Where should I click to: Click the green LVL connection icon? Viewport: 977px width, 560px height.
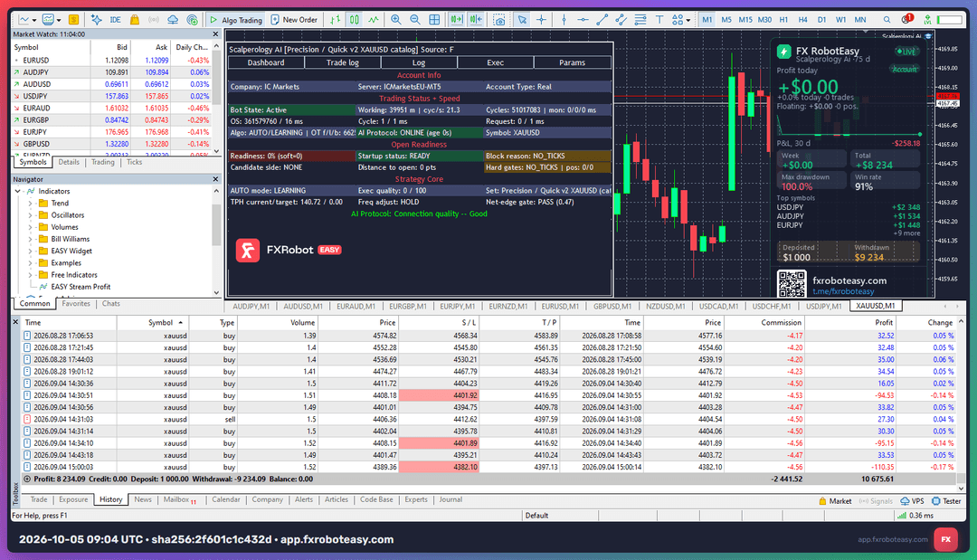(x=927, y=19)
